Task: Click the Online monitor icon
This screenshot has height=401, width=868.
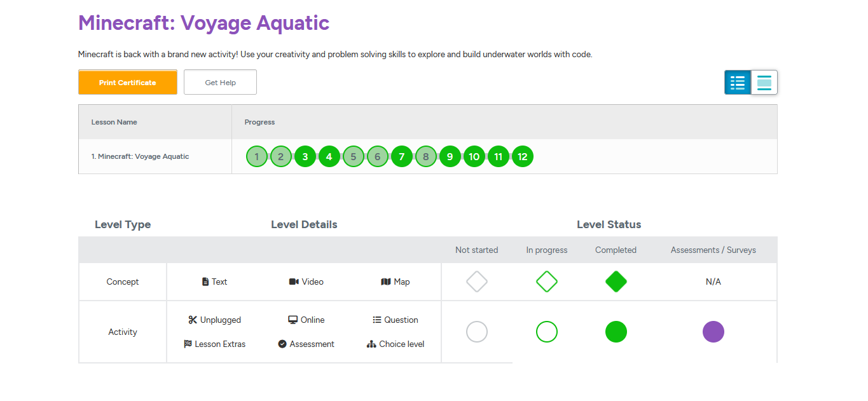Action: pyautogui.click(x=293, y=320)
